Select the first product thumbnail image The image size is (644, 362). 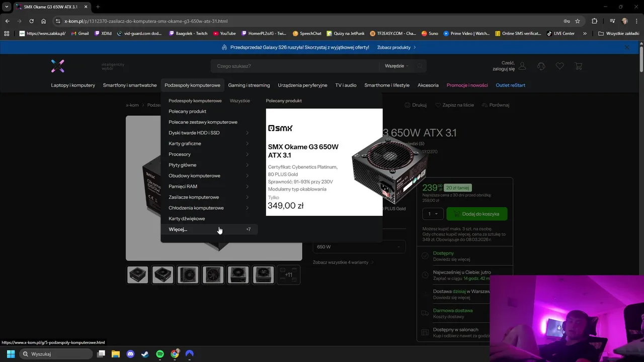tap(138, 275)
